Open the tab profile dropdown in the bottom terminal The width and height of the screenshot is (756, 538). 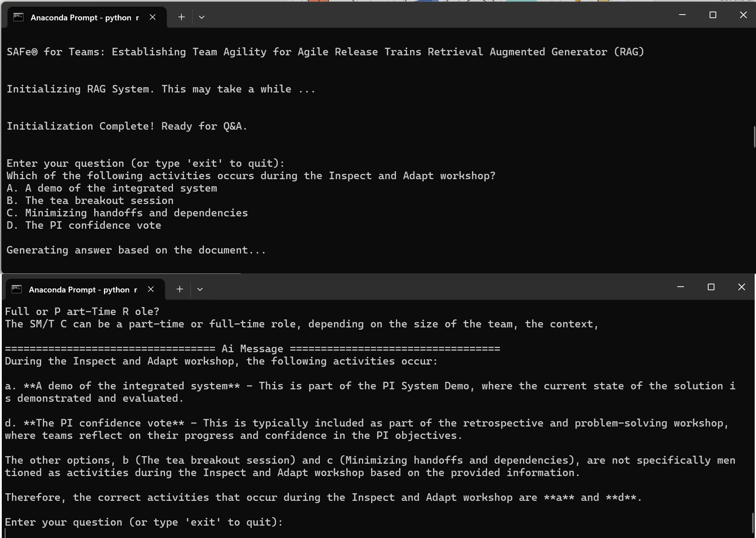[x=200, y=289]
